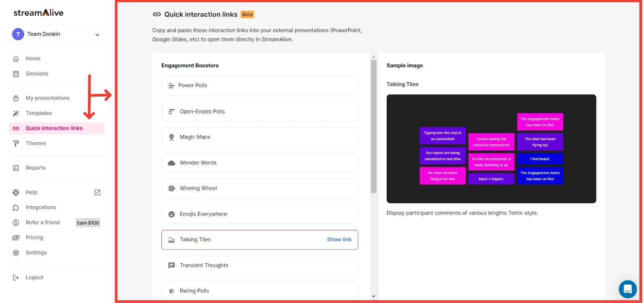Click the Earn $100 badge
Screen dimensions: 644x303
[x=88, y=223]
